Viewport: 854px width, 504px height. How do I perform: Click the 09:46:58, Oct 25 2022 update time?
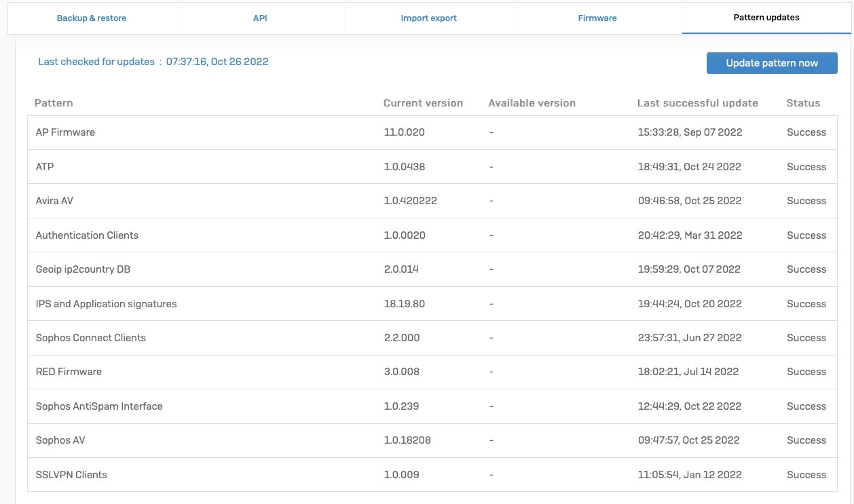(x=689, y=201)
